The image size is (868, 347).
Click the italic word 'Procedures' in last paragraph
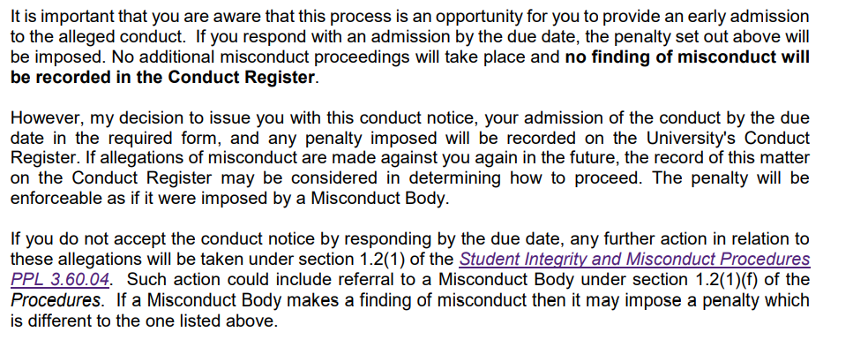pos(56,300)
